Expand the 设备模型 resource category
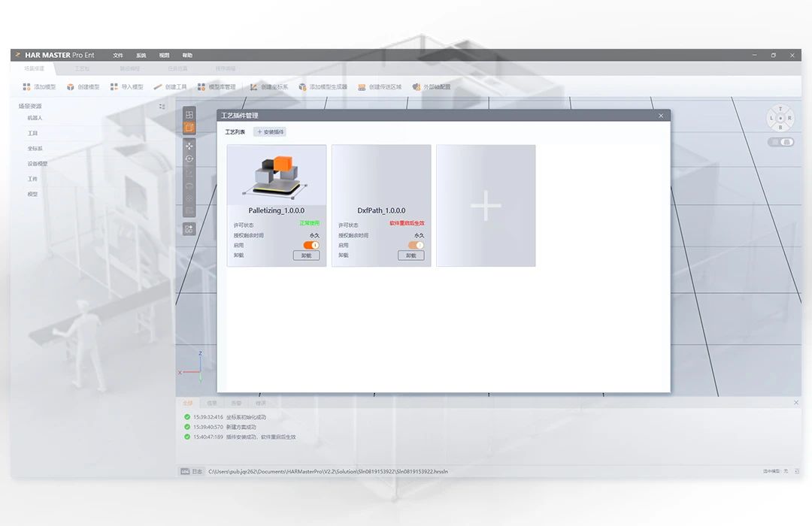 point(38,164)
